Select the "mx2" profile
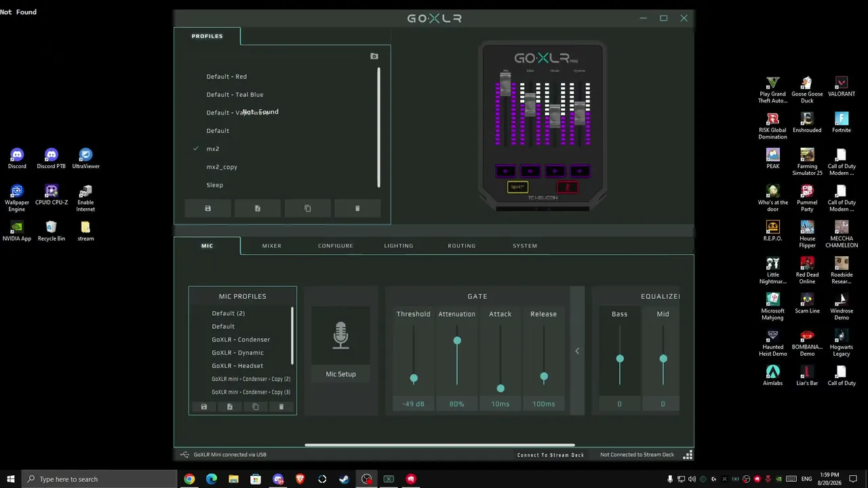 click(212, 149)
